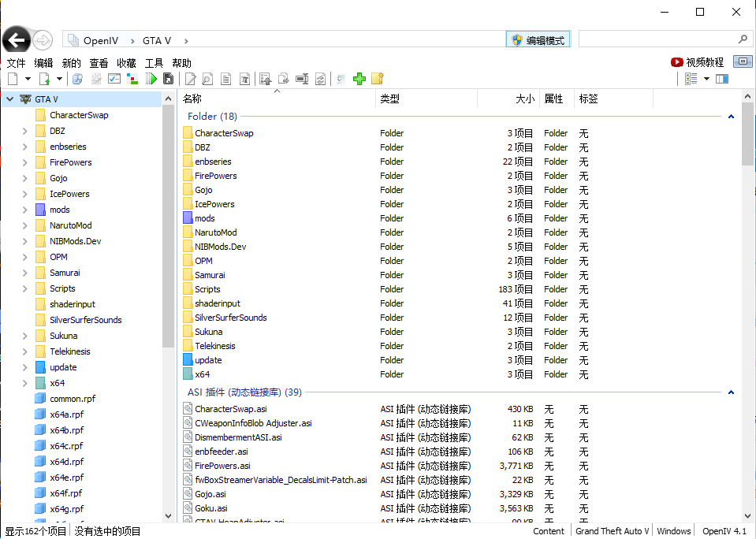This screenshot has height=539, width=756.
Task: Open the 新的 menu
Action: [72, 63]
